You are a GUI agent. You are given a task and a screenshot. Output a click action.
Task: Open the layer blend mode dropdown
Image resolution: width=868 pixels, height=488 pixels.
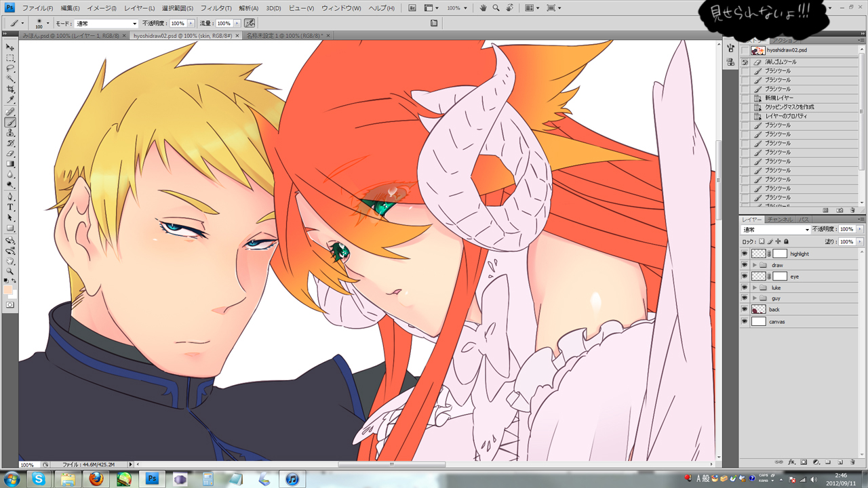[776, 230]
